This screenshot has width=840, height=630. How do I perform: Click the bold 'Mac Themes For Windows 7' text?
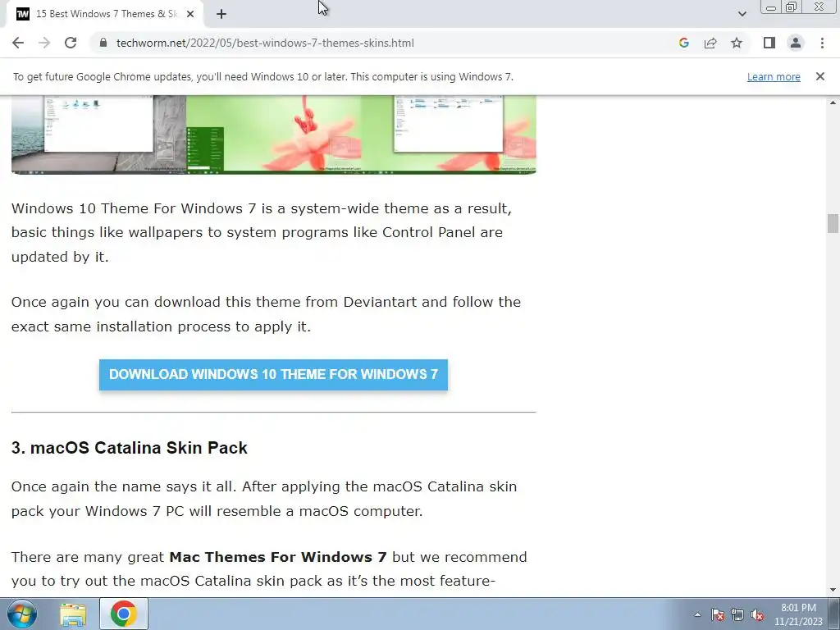pos(277,557)
